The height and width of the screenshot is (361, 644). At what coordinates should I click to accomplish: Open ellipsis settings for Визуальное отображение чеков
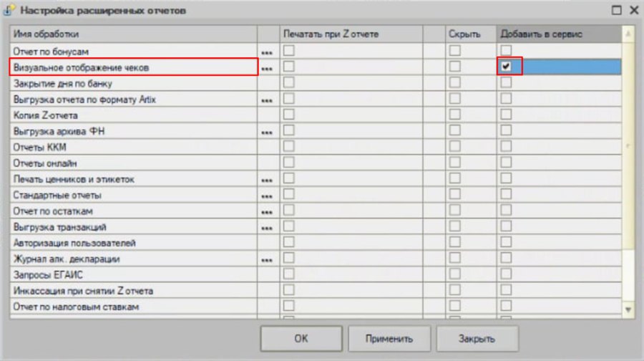(267, 68)
